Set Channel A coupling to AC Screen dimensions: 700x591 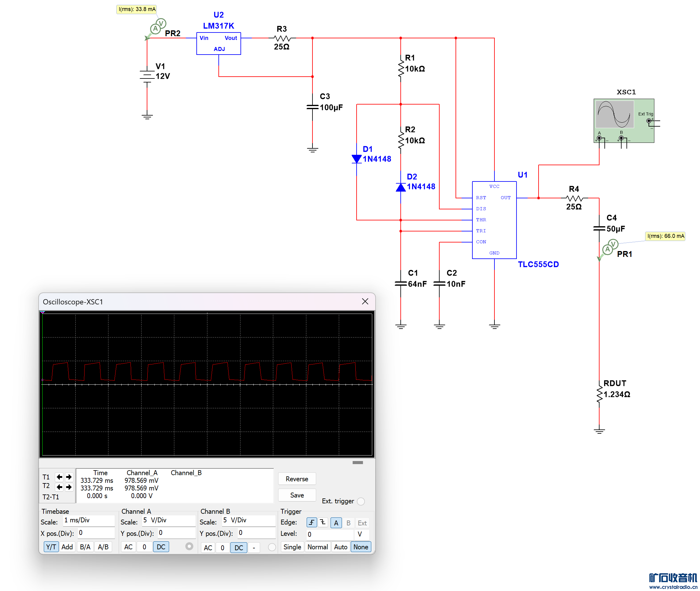click(x=128, y=547)
